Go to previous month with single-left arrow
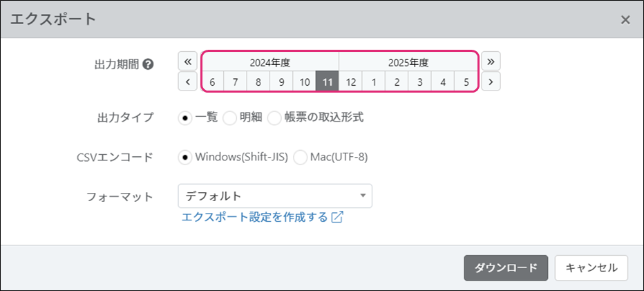The height and width of the screenshot is (291, 644). click(x=188, y=82)
